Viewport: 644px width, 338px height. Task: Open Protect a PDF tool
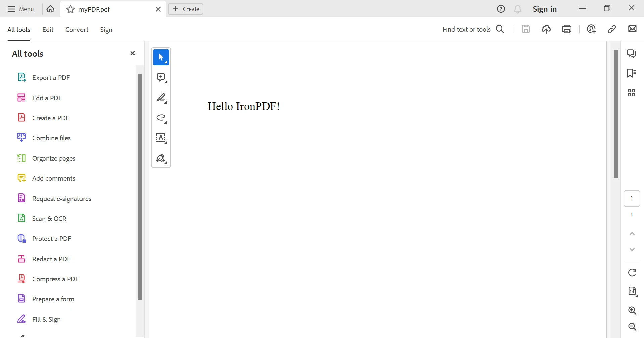click(x=44, y=239)
